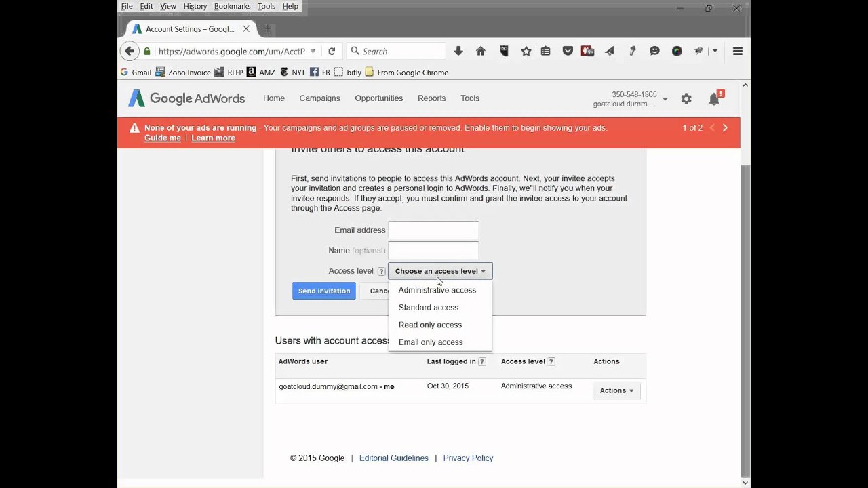Expand the account switcher arrow near 350-548-1865
This screenshot has width=868, height=488.
point(665,99)
